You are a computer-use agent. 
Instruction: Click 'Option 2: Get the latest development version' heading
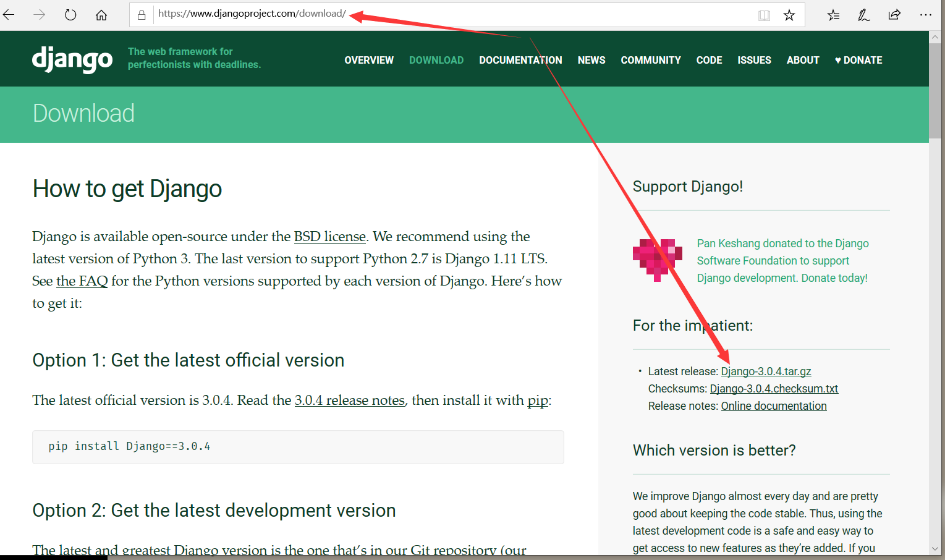(214, 511)
